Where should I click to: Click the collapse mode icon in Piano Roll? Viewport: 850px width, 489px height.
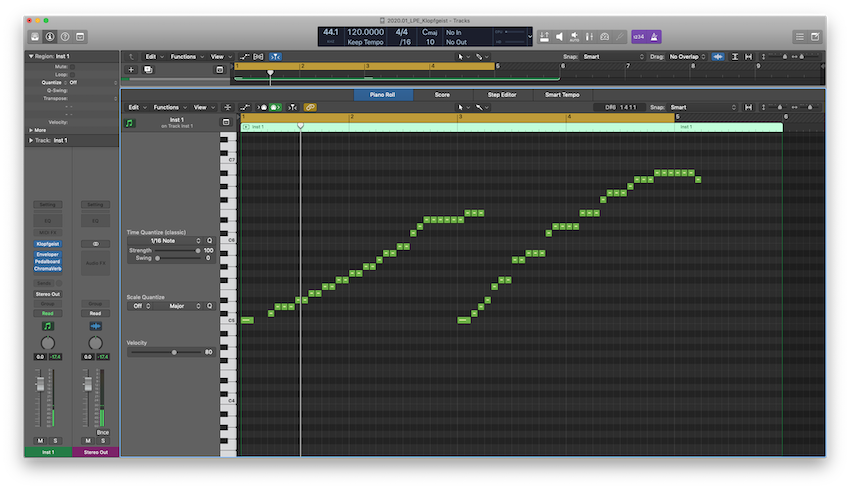coord(228,107)
